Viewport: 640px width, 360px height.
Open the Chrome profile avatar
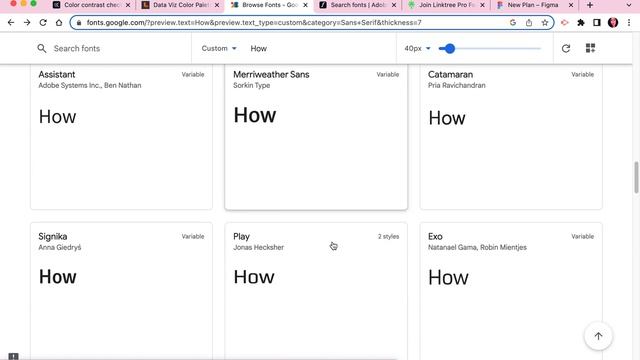(x=613, y=22)
